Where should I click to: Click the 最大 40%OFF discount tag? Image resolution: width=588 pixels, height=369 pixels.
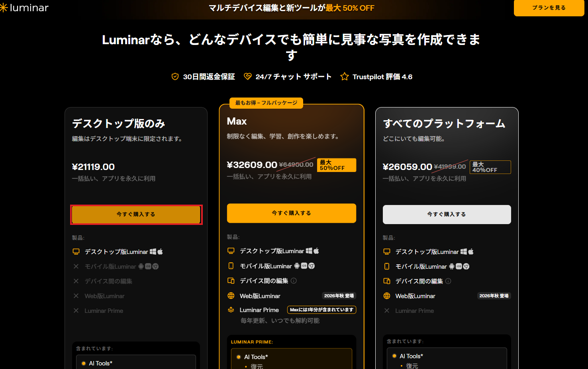(x=490, y=167)
